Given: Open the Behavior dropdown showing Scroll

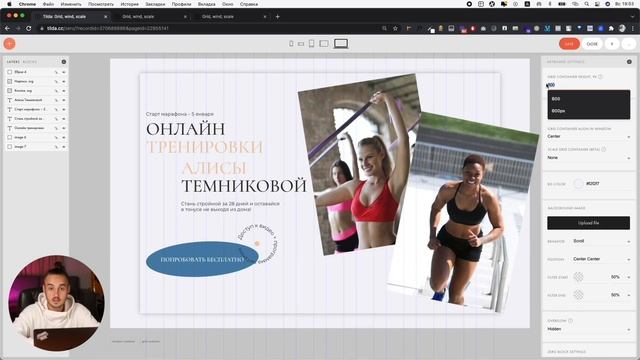Looking at the screenshot, I should coord(601,241).
